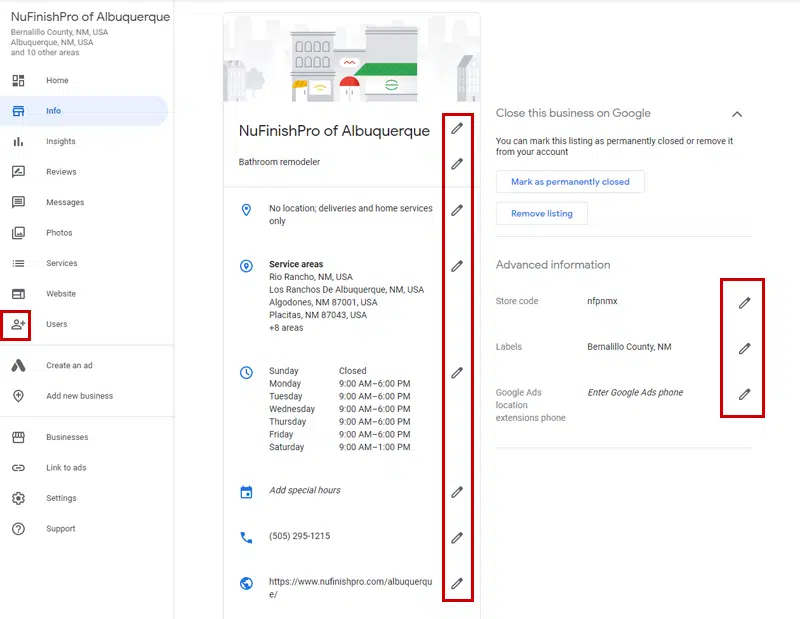Edit website URL pencil icon
Viewport: 800px width, 619px height.
457,583
